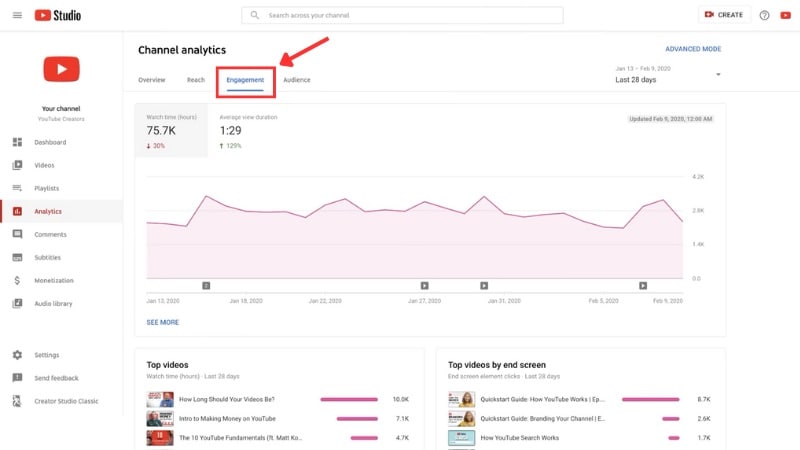Open ADVANCED MODE

tap(693, 49)
